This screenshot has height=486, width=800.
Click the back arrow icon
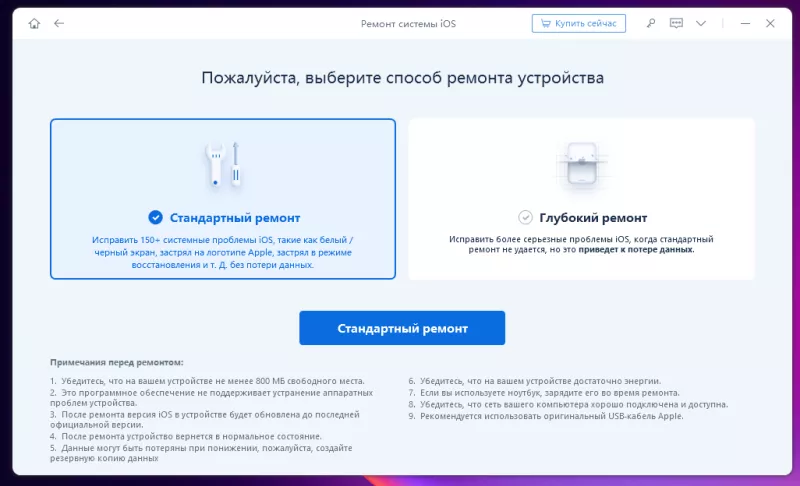click(x=59, y=23)
